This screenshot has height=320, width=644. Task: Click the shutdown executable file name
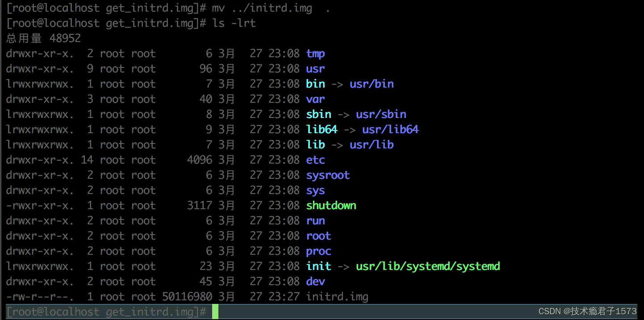pos(331,205)
